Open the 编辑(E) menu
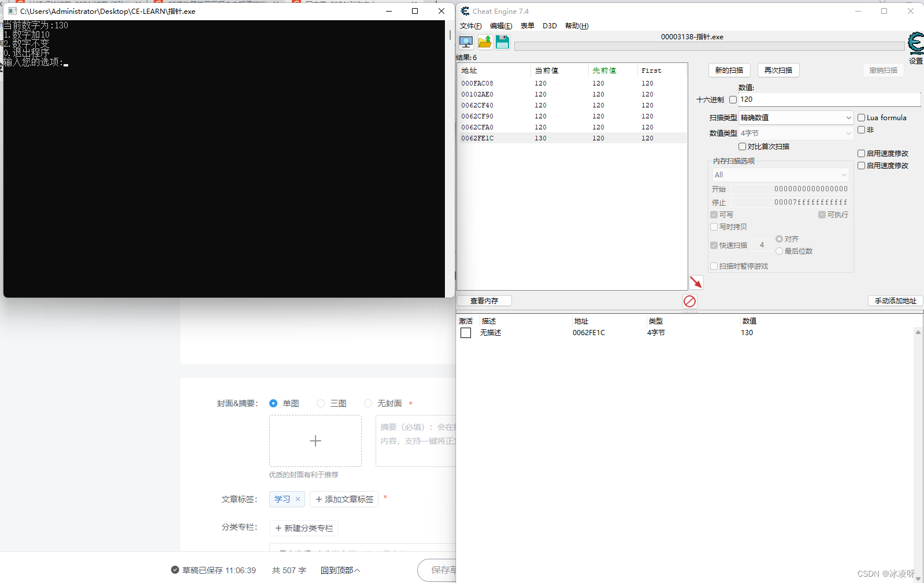924x583 pixels. tap(501, 26)
